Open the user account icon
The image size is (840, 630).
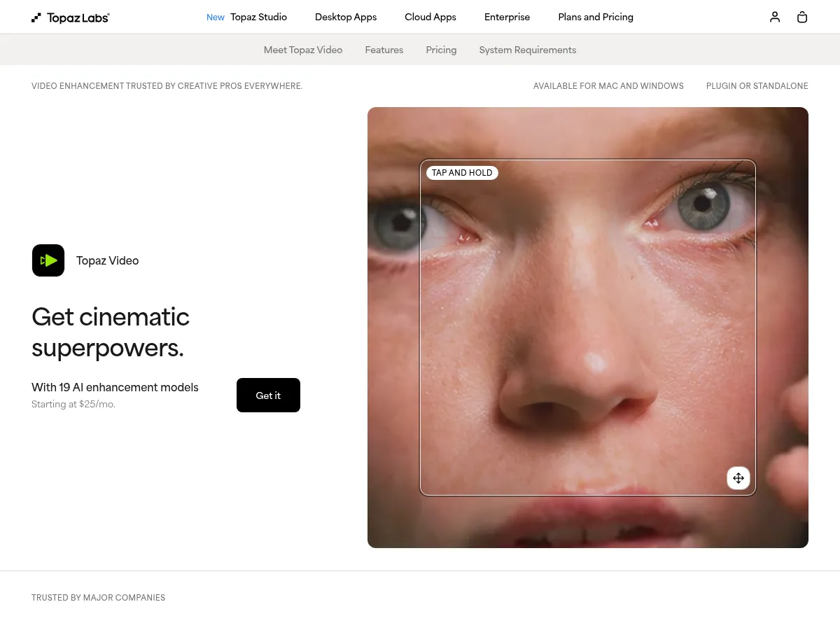[775, 17]
